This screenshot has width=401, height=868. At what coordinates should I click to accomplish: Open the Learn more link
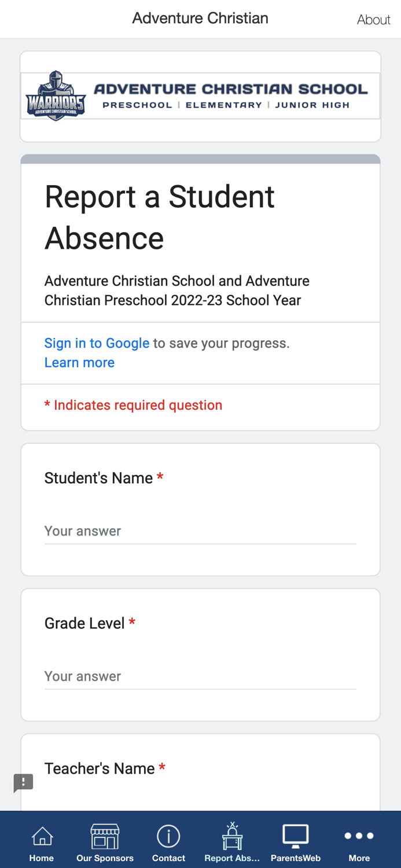[x=79, y=362]
